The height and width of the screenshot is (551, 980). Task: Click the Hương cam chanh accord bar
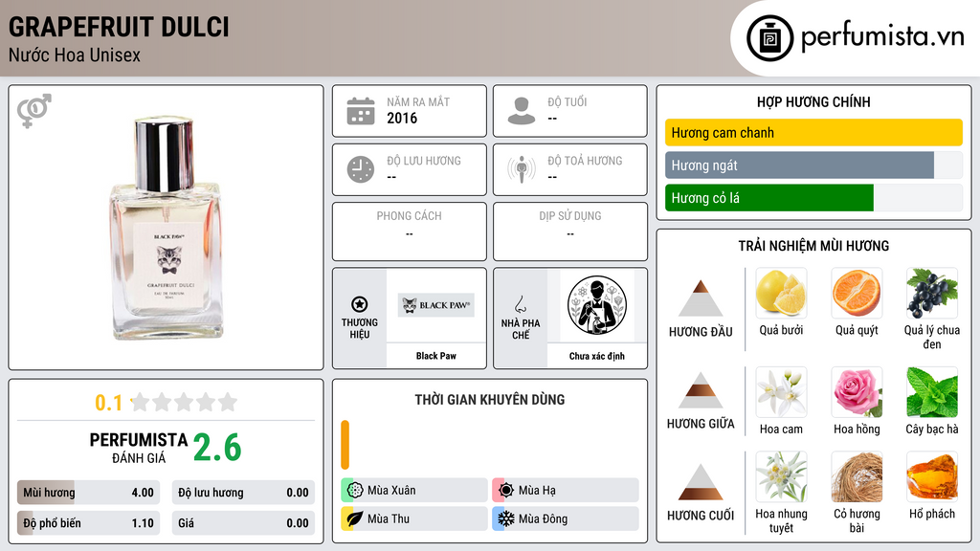coord(813,132)
